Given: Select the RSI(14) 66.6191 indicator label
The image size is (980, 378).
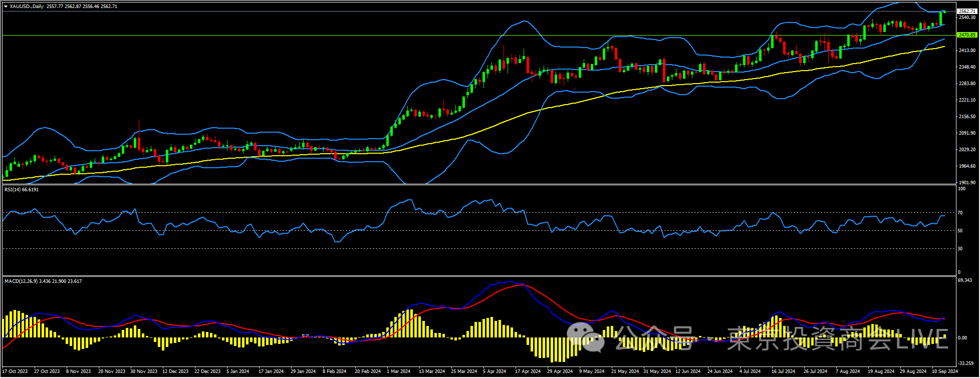Looking at the screenshot, I should 22,190.
